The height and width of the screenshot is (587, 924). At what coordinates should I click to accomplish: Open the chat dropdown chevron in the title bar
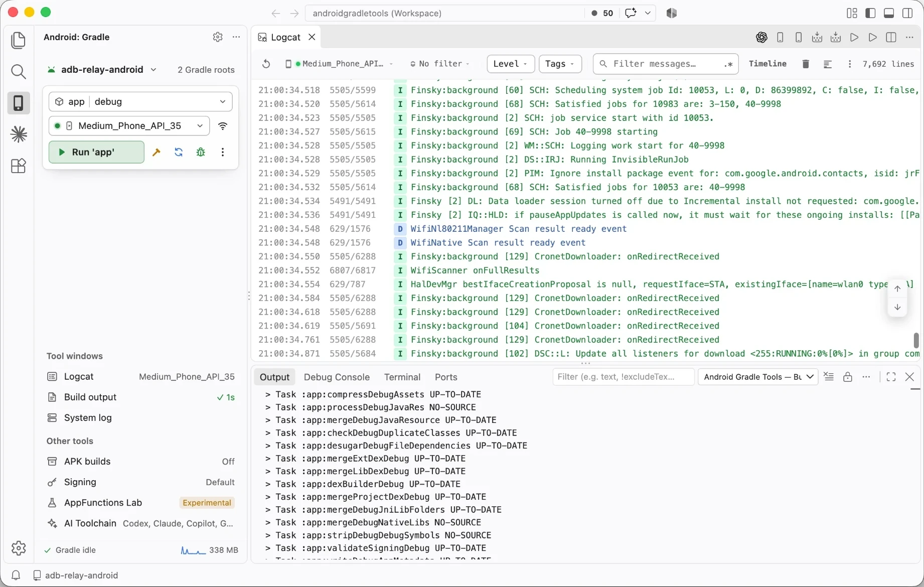coord(648,13)
